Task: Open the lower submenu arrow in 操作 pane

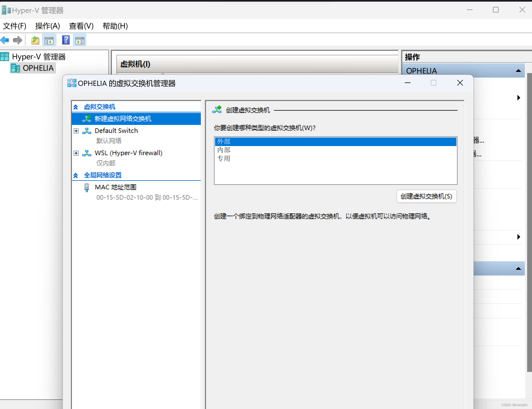Action: tap(519, 237)
